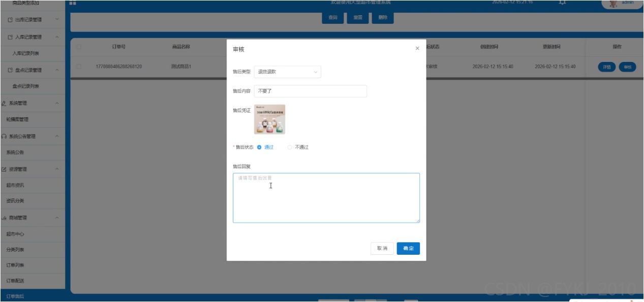The image size is (644, 302).
Task: Toggle the sidebar grid menu icon
Action: pos(73,3)
